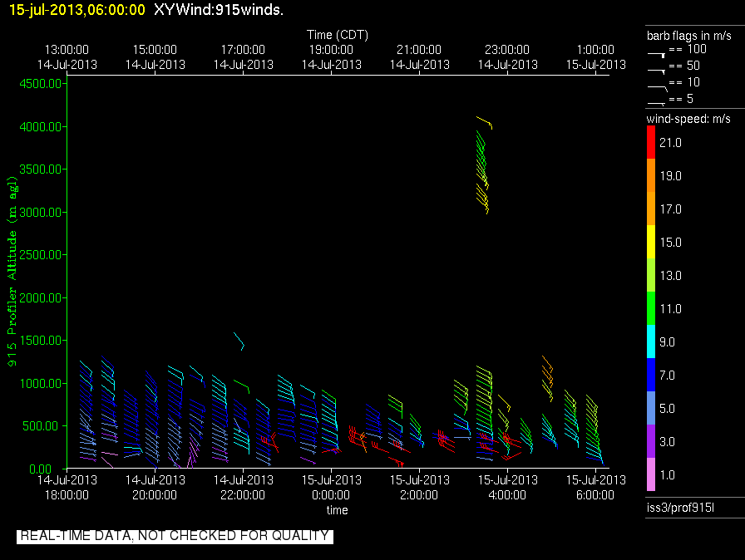Viewport: 745px width, 560px height.
Task: Click the 21:00:00 top axis tick label
Action: 419,50
